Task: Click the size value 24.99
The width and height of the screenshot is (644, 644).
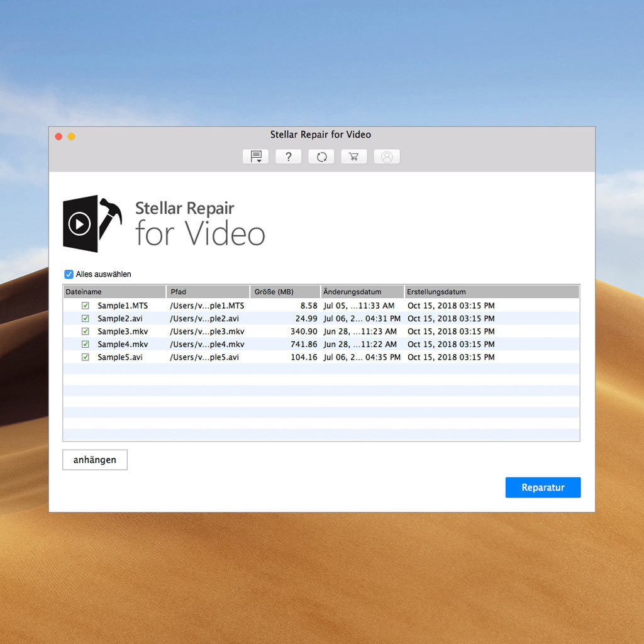Action: pos(306,318)
